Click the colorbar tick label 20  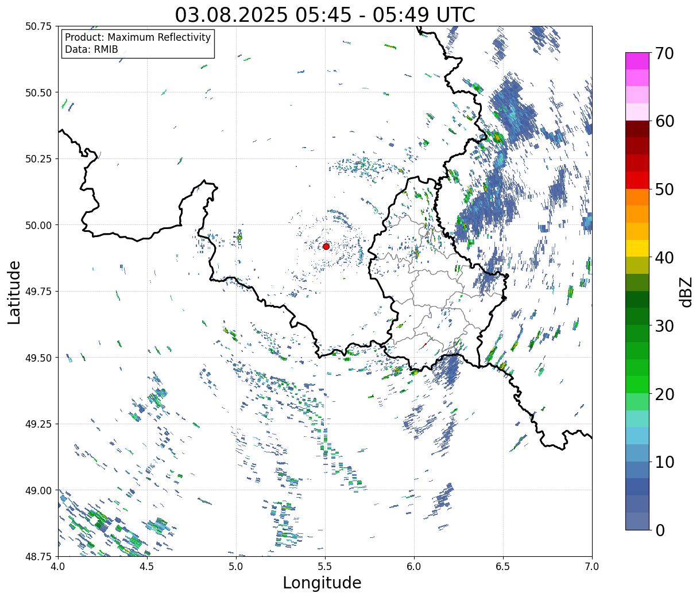point(664,394)
